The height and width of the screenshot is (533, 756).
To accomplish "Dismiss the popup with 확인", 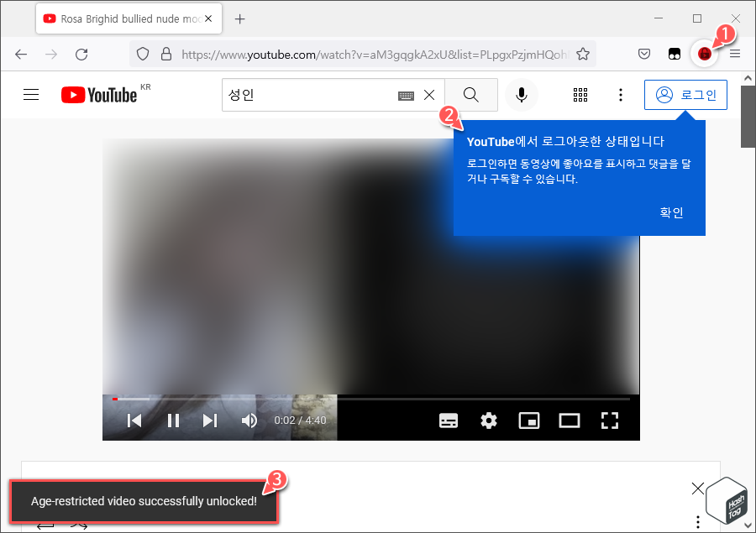I will pyautogui.click(x=671, y=212).
